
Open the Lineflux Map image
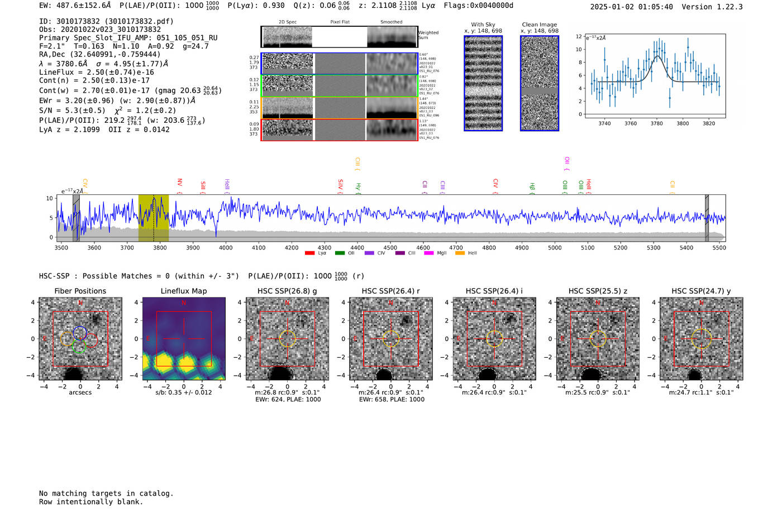coord(184,339)
